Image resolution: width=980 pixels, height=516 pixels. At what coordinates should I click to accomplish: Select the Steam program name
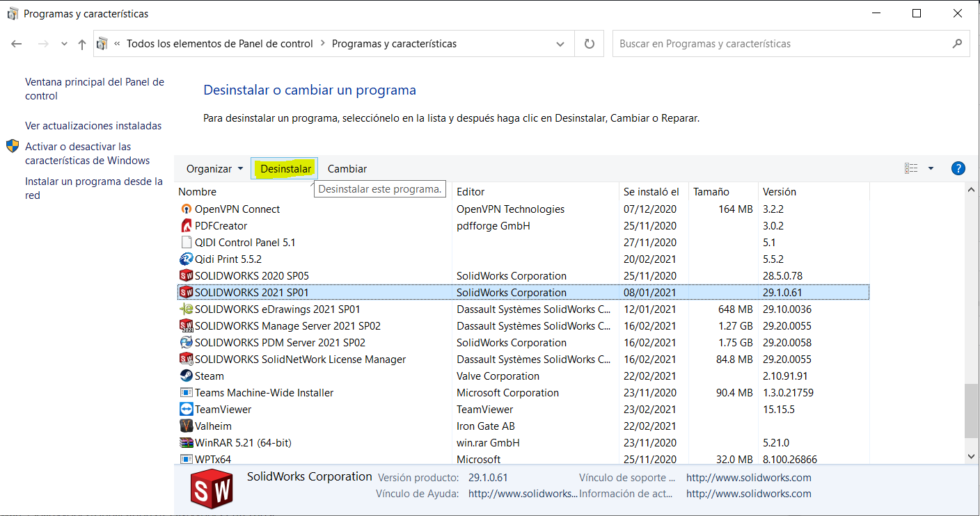210,376
